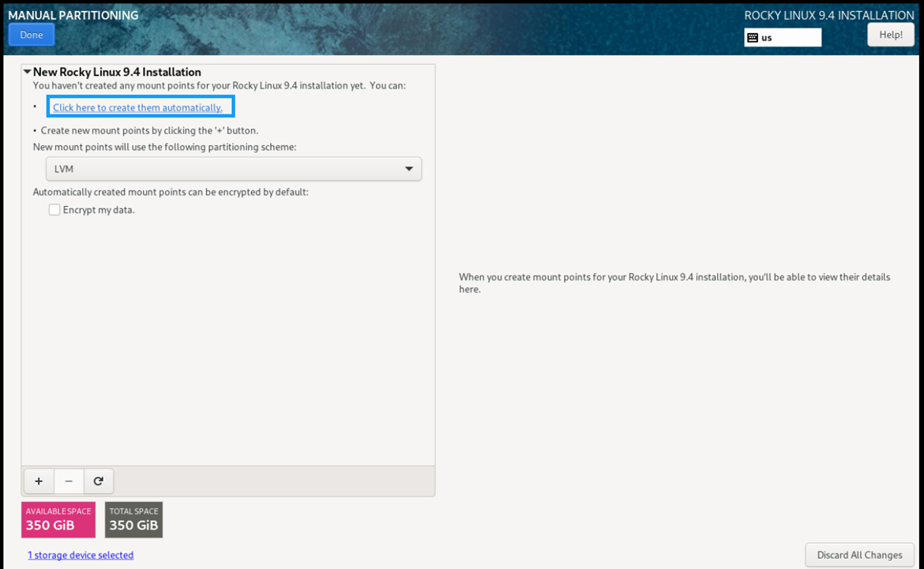The image size is (924, 569).
Task: Click Discard All Changes
Action: click(859, 555)
